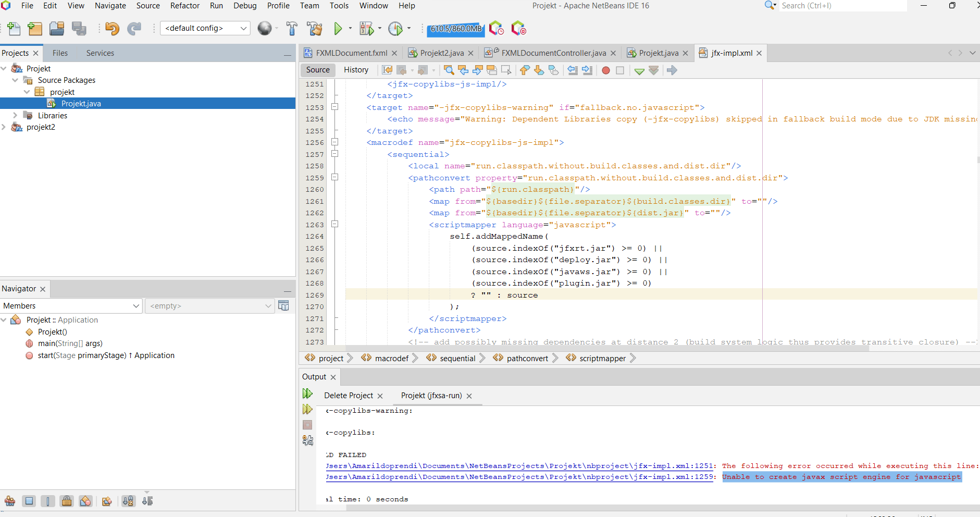Clean and Build project using the hammer-broom icon
Viewport: 980px width, 517px height.
point(315,29)
